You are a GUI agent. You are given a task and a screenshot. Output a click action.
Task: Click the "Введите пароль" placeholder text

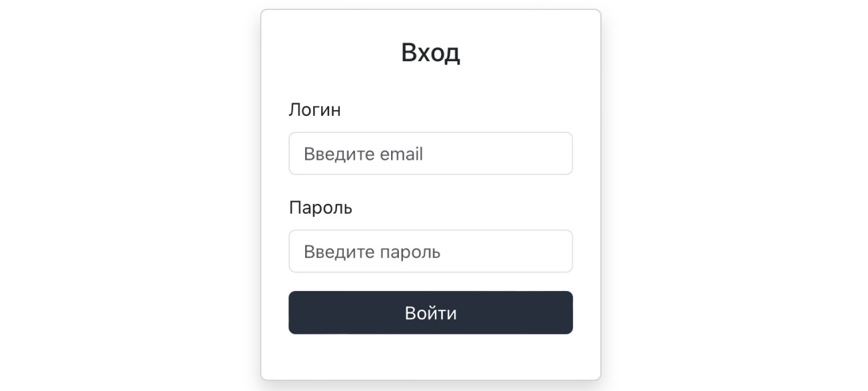(x=372, y=252)
